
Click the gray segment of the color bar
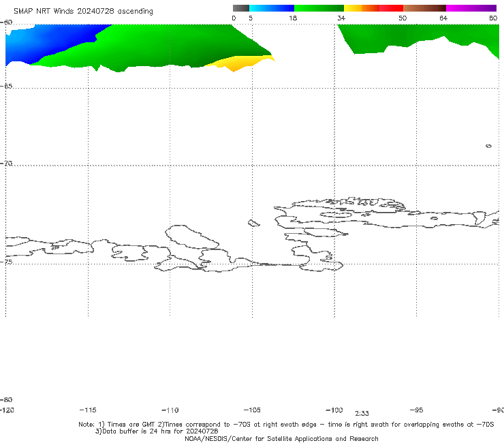tap(241, 8)
